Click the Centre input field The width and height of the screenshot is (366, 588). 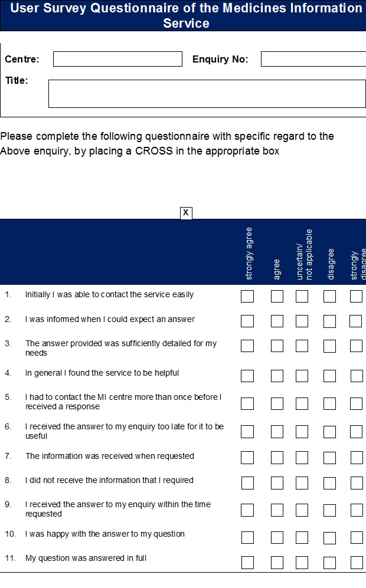click(117, 59)
